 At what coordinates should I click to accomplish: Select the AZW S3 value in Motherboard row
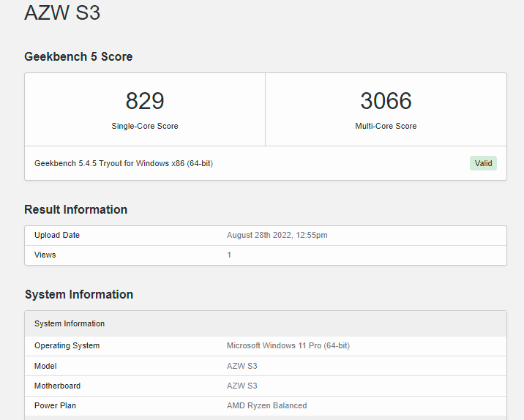click(242, 386)
